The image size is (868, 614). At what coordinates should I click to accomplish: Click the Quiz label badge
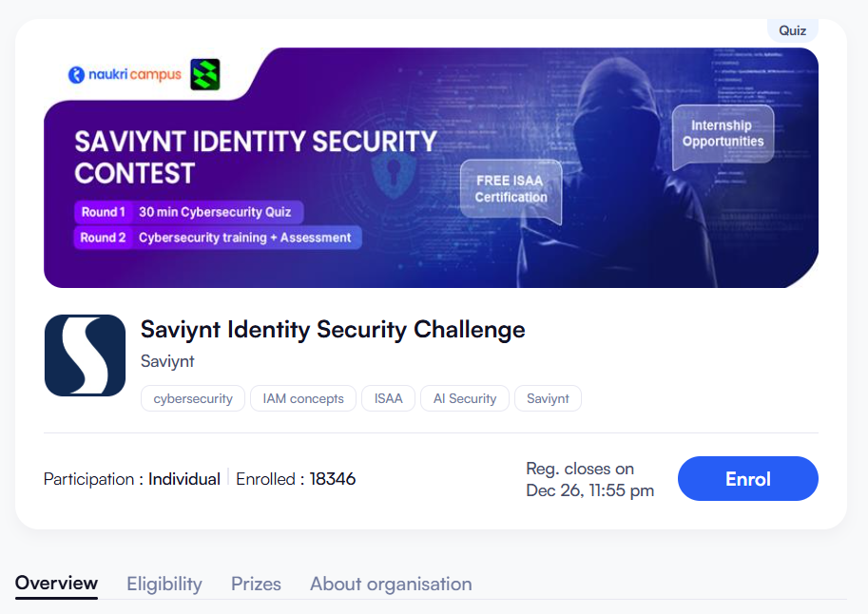click(792, 30)
